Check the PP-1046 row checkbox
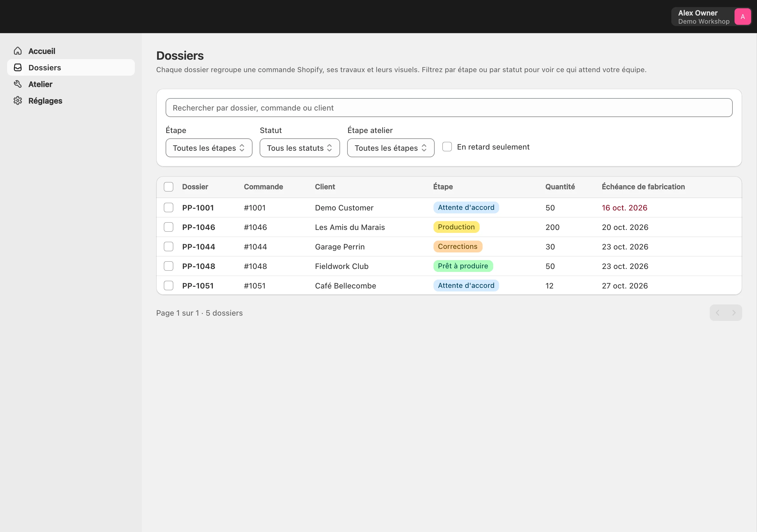Screen dimensions: 757x532 click(x=169, y=227)
